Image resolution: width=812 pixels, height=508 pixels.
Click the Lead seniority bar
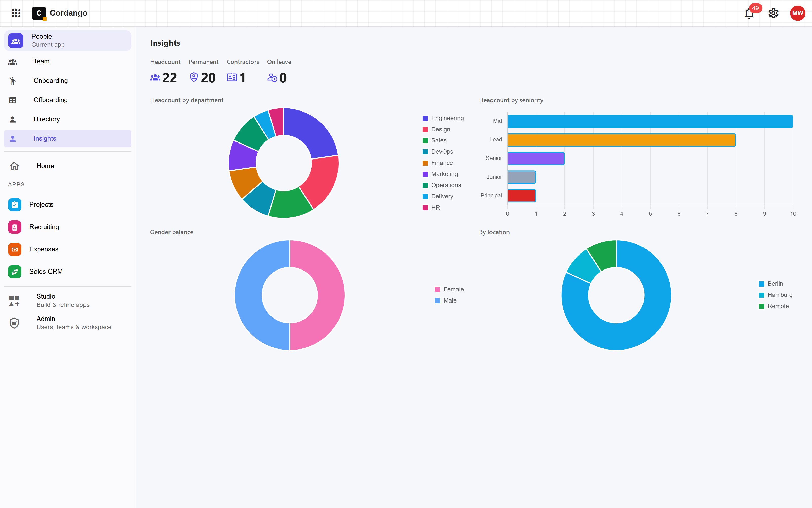coord(621,140)
